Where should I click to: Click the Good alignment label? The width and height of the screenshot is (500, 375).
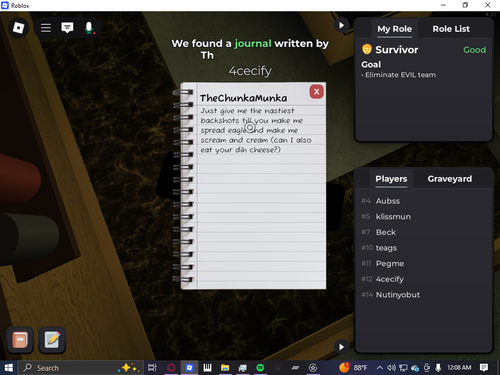(x=474, y=50)
